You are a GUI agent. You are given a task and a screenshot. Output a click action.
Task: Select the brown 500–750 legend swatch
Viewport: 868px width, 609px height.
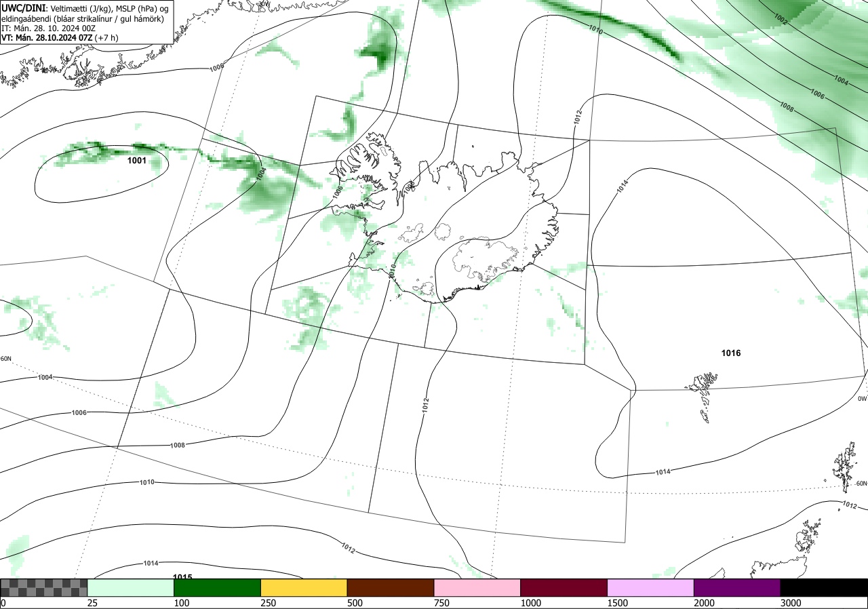391,587
